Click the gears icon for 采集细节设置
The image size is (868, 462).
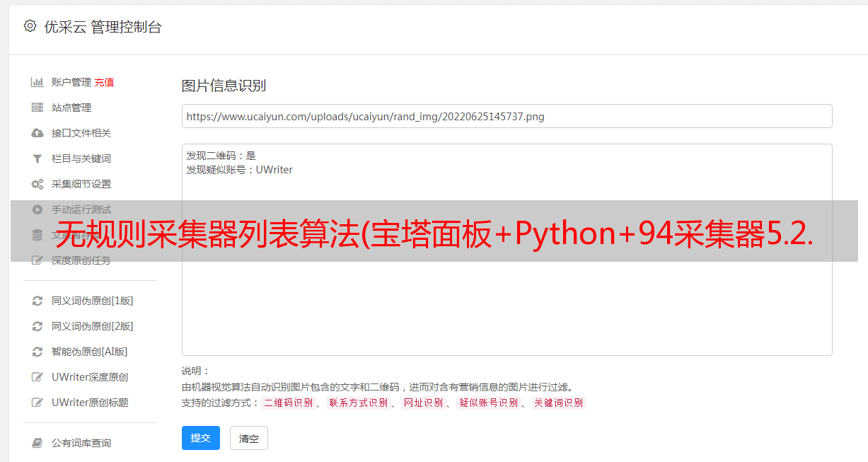point(37,184)
